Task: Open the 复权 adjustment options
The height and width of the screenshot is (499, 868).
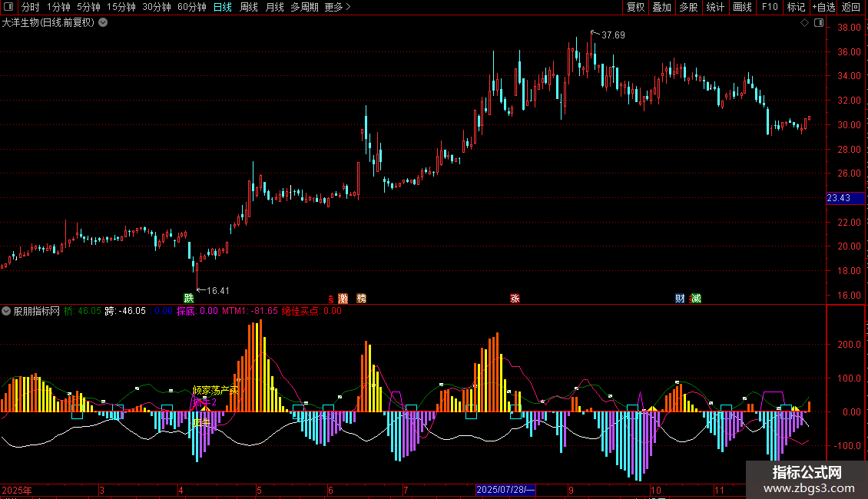Action: pyautogui.click(x=635, y=7)
